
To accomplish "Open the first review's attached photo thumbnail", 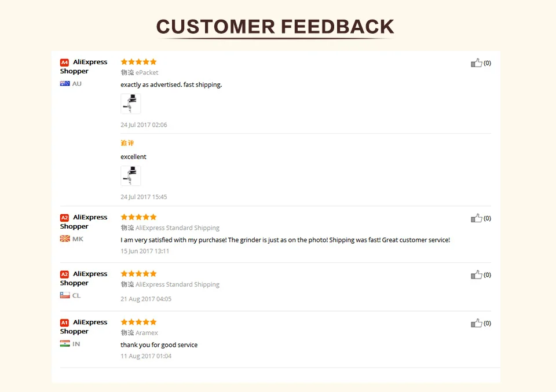I will 130,104.
